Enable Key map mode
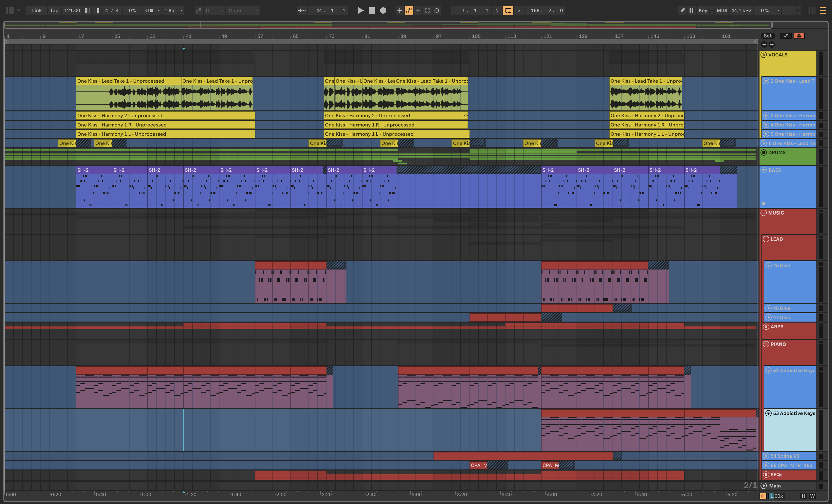The height and width of the screenshot is (504, 832). coord(703,10)
